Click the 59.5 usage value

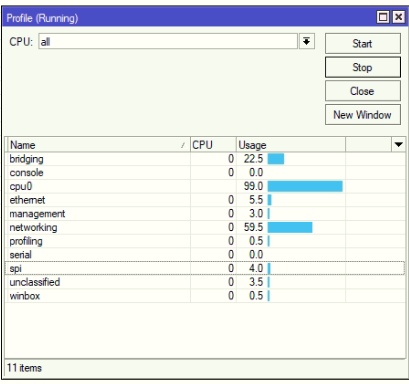(253, 227)
